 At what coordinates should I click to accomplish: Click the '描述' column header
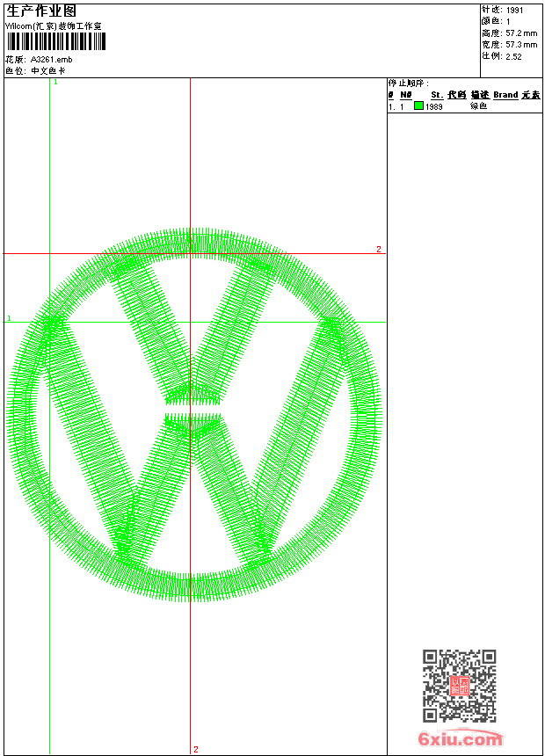(x=480, y=95)
